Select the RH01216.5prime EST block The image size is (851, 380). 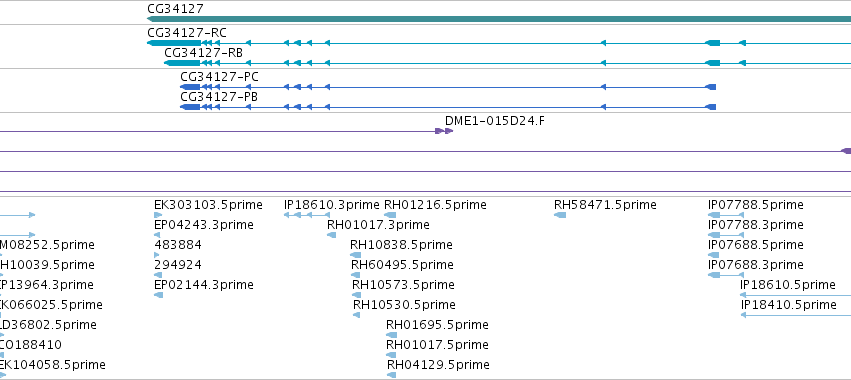tap(390, 215)
